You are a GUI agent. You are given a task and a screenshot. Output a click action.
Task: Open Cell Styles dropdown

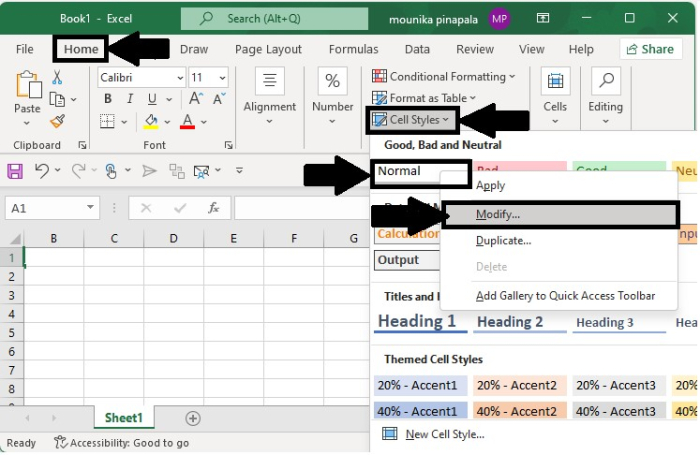coord(412,120)
